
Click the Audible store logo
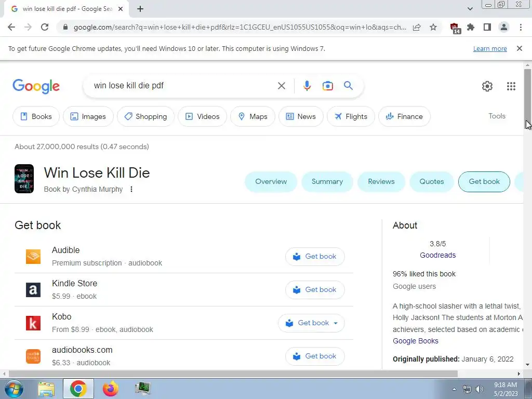pyautogui.click(x=33, y=257)
